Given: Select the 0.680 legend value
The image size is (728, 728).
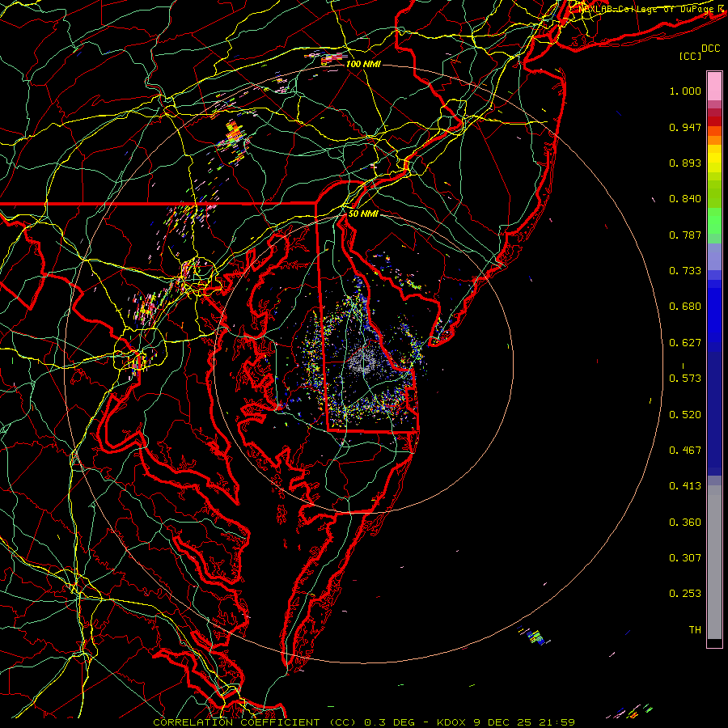Looking at the screenshot, I should (x=685, y=307).
